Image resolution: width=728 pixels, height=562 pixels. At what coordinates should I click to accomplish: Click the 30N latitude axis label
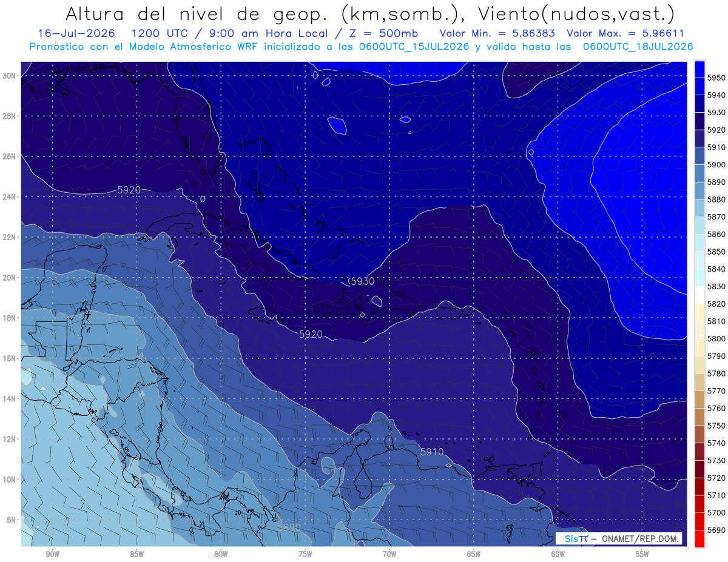point(9,76)
